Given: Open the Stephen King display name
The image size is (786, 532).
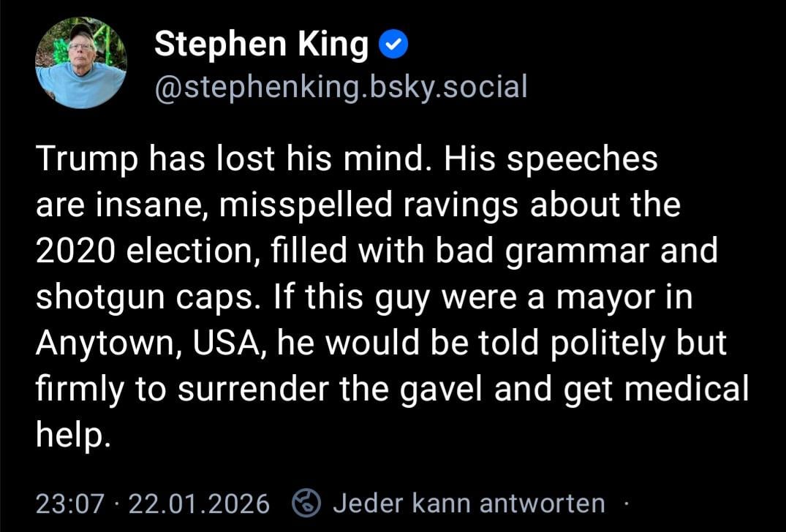Looking at the screenshot, I should point(262,45).
